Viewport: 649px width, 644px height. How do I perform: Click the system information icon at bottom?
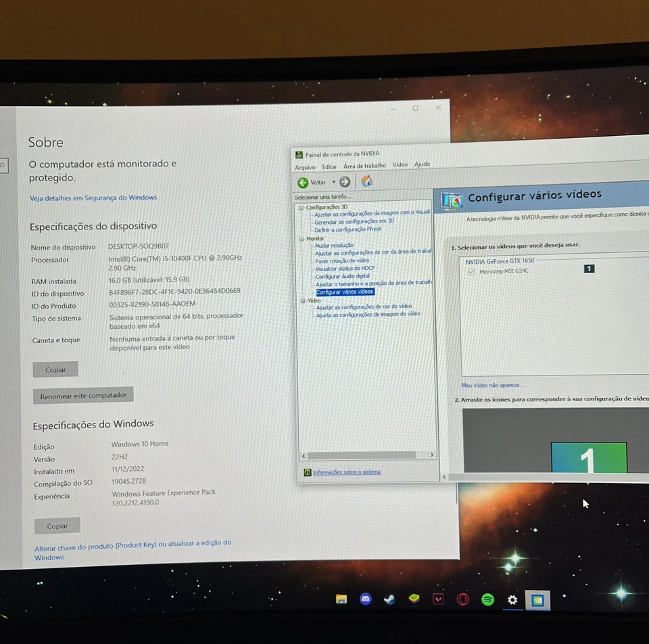pyautogui.click(x=307, y=473)
